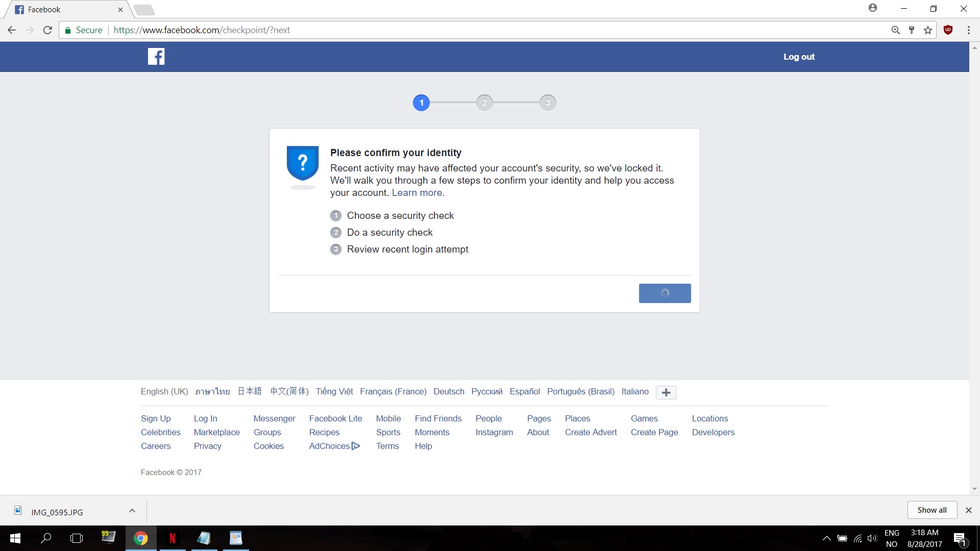Switch language to Deutsch
Screen dimensions: 980x551
(x=449, y=391)
